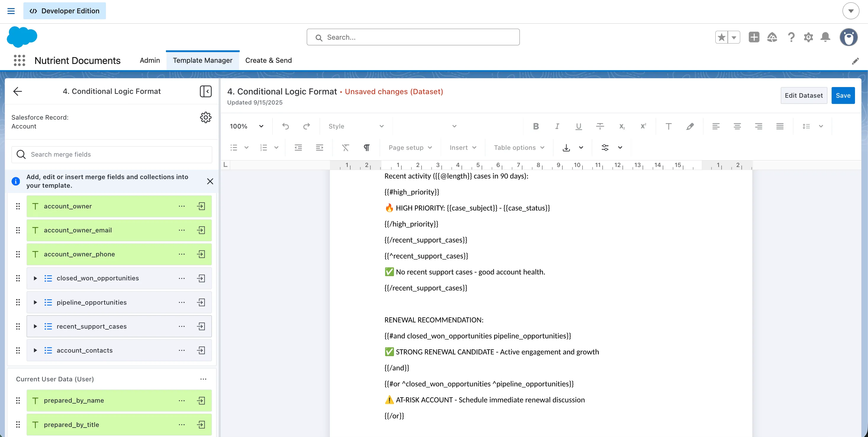Screen dimensions: 868x437
Task: Open favorites list dropdown arrow
Action: coord(734,37)
